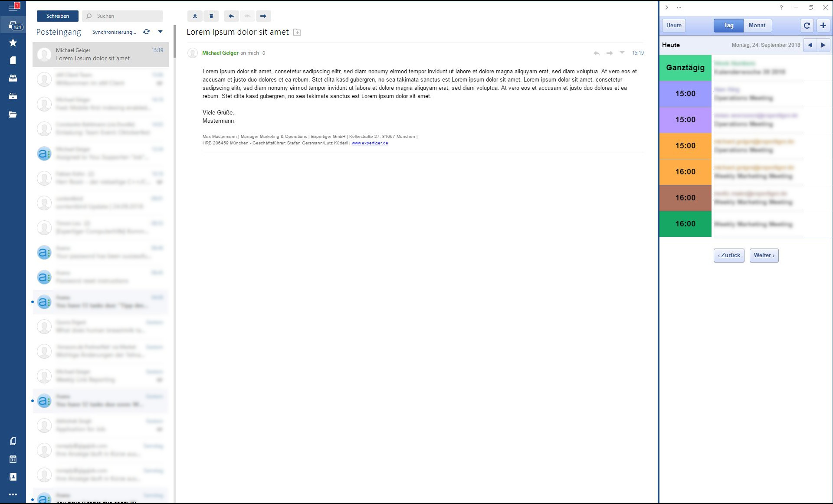The image size is (833, 504).
Task: Switch calendar to Tag view
Action: (728, 25)
